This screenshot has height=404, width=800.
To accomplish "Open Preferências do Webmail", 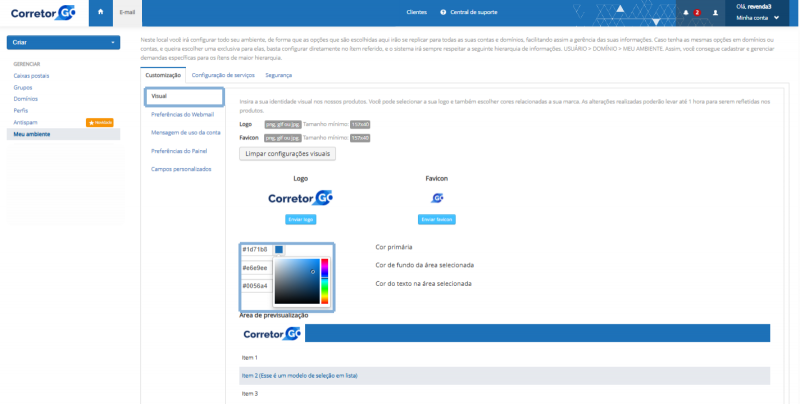I will coord(182,115).
